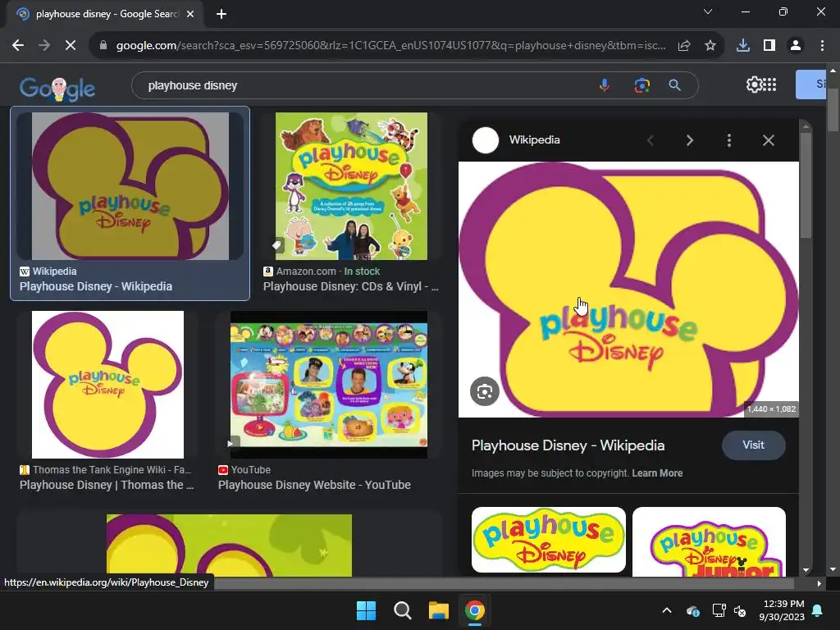
Task: Click the blue Sign in button
Action: point(811,84)
